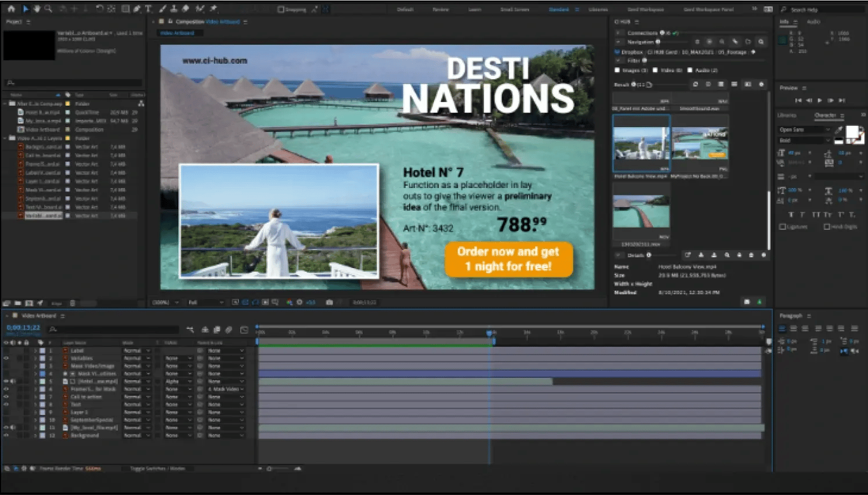This screenshot has height=495, width=868.
Task: Click the Graph Editor icon in timeline
Action: pyautogui.click(x=244, y=330)
